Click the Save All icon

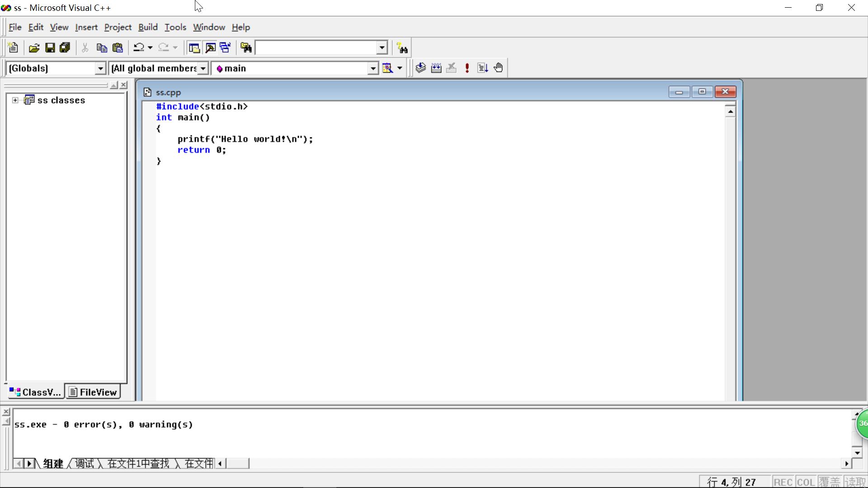coord(65,48)
